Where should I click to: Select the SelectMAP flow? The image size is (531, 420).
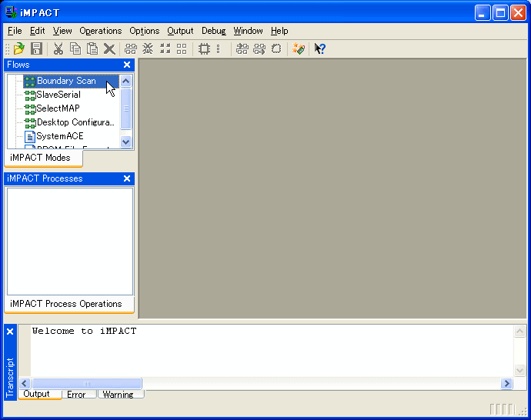58,108
